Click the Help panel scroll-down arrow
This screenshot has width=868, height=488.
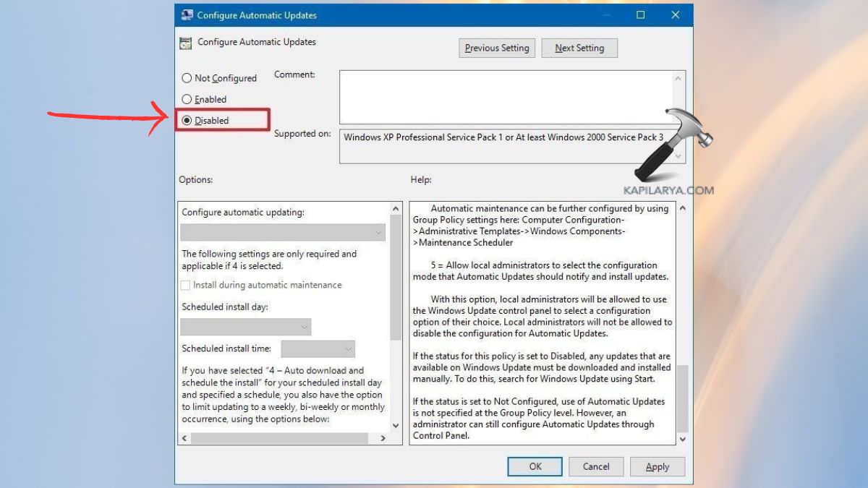click(x=681, y=439)
